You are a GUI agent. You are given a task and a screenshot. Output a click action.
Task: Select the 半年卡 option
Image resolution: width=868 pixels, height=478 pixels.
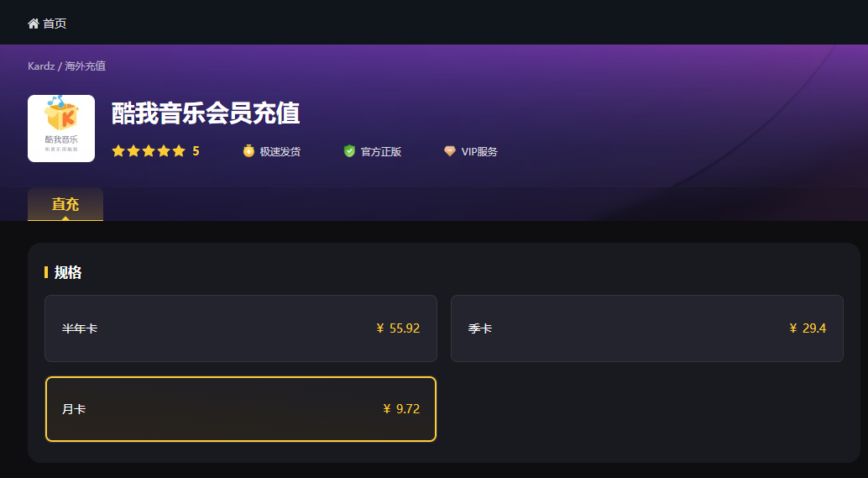[x=241, y=328]
